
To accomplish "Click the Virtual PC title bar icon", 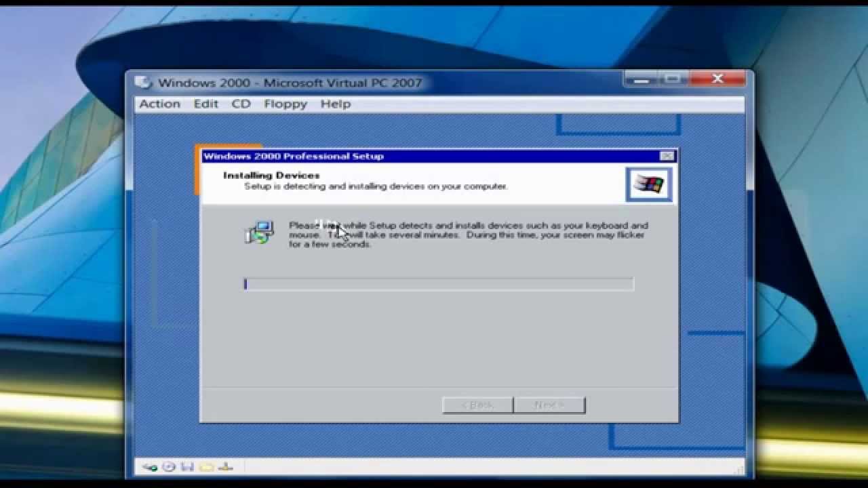I will pos(142,83).
